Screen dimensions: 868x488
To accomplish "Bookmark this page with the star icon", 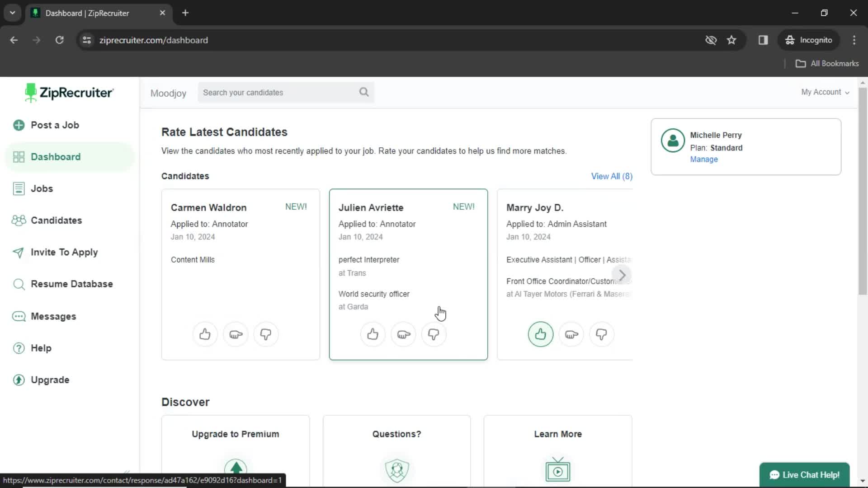I will pyautogui.click(x=731, y=40).
